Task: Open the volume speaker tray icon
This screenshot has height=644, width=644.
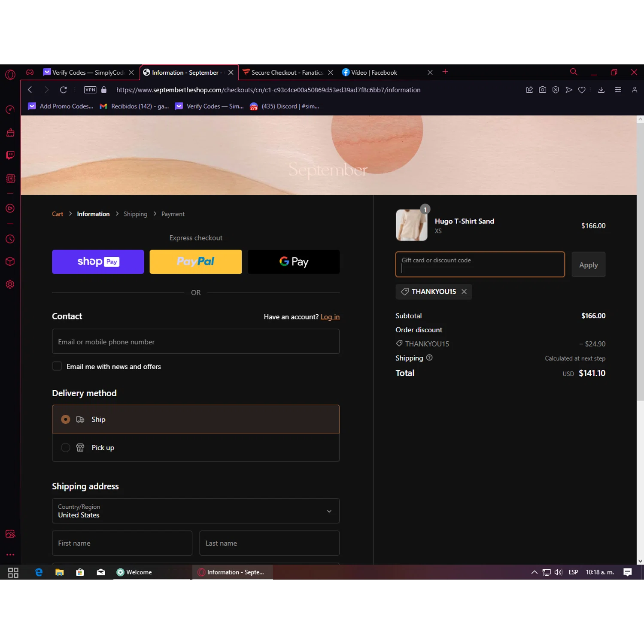Action: (558, 572)
